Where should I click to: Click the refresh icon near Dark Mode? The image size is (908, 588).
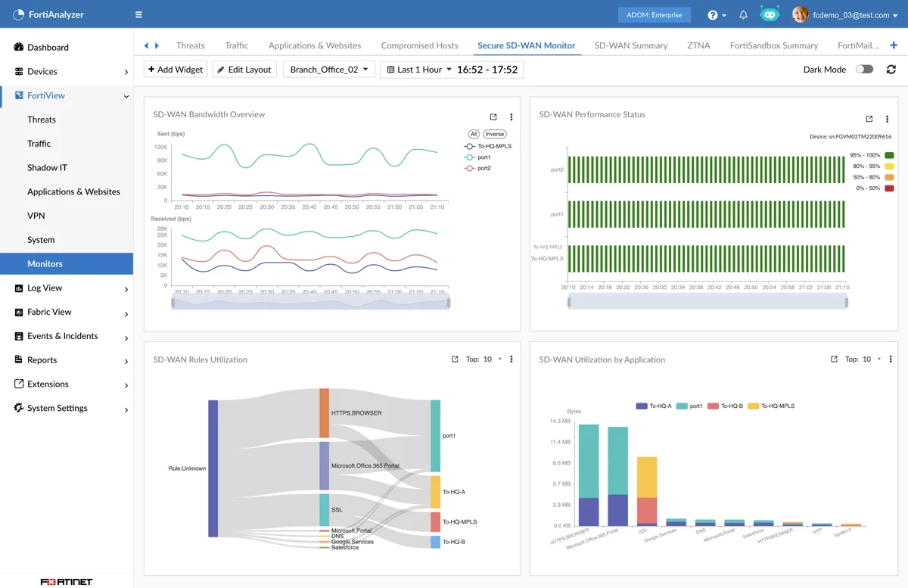pos(891,69)
